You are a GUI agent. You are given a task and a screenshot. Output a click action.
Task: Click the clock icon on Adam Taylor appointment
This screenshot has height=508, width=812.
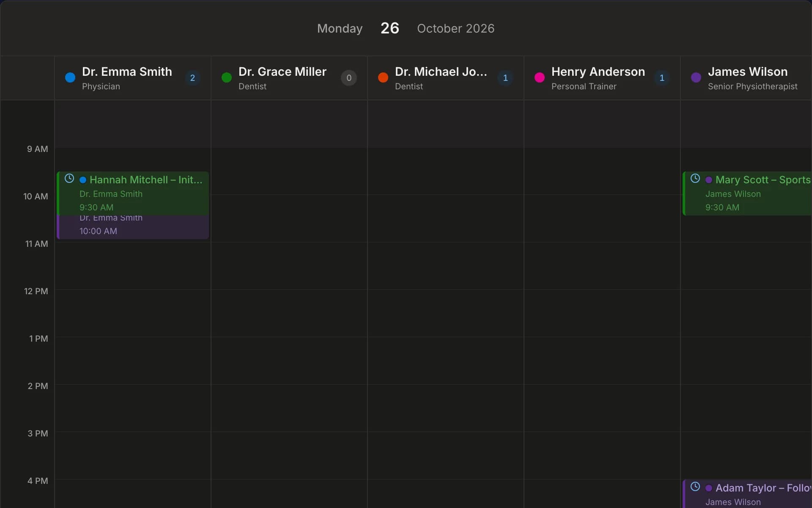coord(695,486)
